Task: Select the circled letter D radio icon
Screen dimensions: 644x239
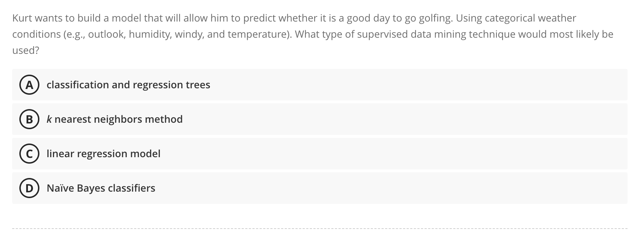Action: click(x=29, y=188)
